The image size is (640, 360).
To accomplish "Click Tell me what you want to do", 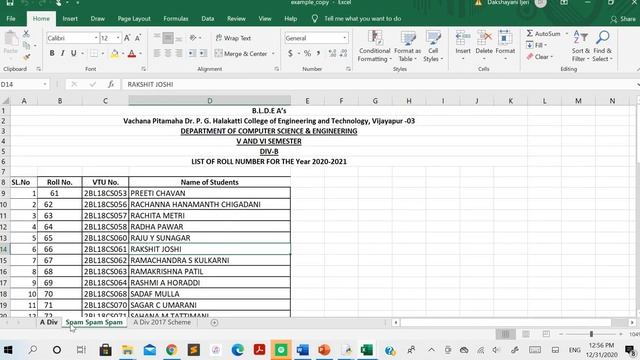I will tap(362, 19).
